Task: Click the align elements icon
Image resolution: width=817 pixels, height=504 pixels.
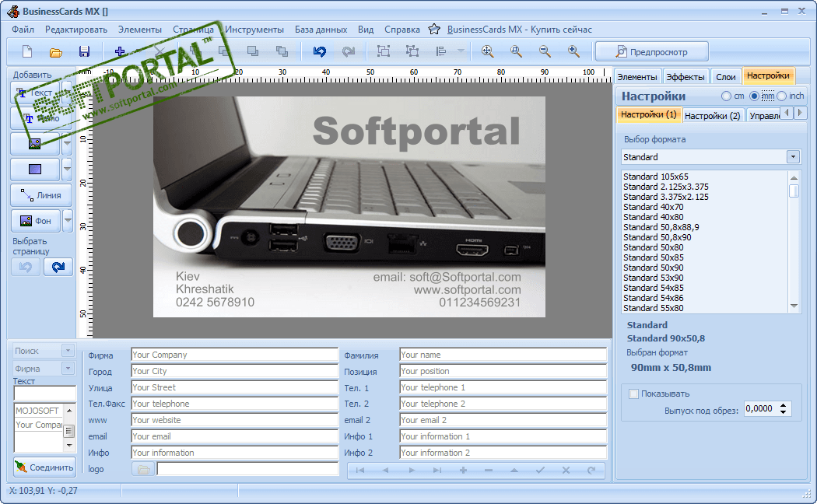Action: [x=441, y=51]
